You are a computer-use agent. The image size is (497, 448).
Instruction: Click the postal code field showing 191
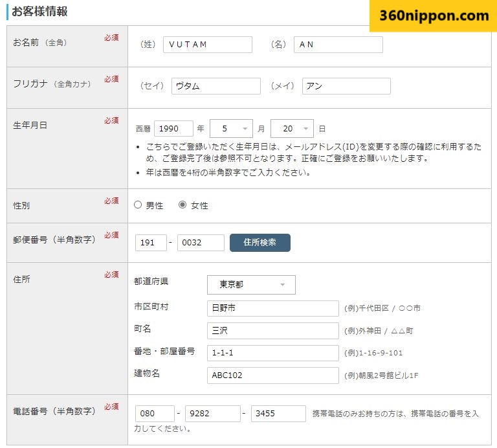(x=151, y=243)
